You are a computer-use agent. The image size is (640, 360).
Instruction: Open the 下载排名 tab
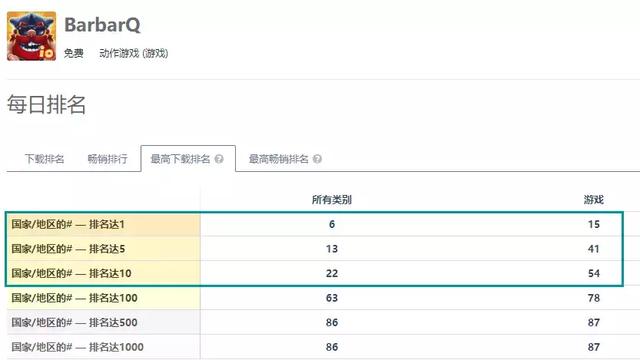click(x=44, y=159)
